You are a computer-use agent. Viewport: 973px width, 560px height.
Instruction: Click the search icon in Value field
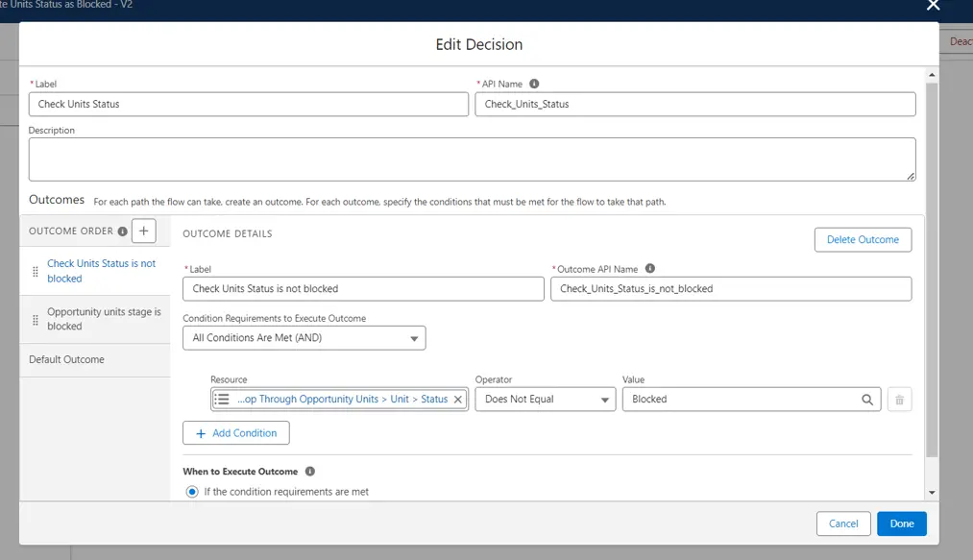pyautogui.click(x=866, y=400)
